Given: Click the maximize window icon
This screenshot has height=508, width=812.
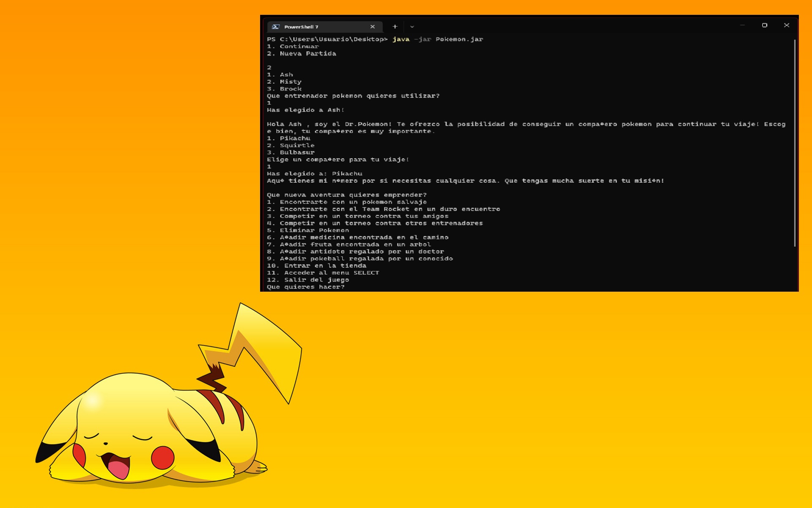Looking at the screenshot, I should (x=765, y=25).
